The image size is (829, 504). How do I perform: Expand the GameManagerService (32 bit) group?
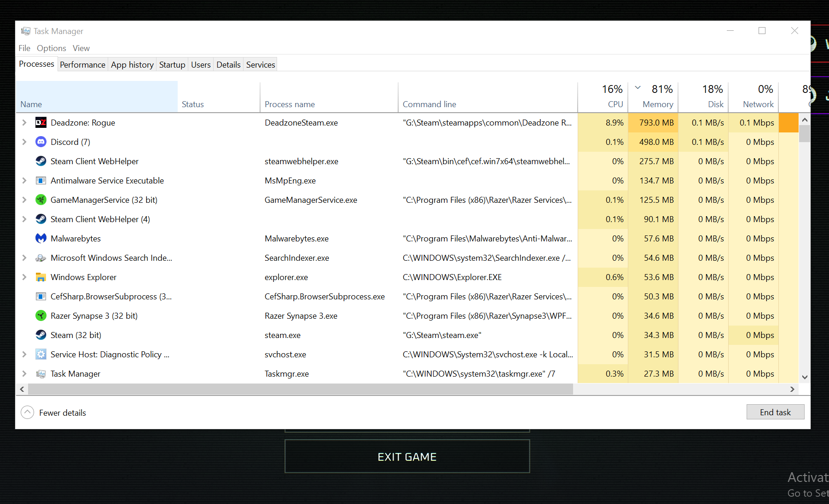click(24, 200)
